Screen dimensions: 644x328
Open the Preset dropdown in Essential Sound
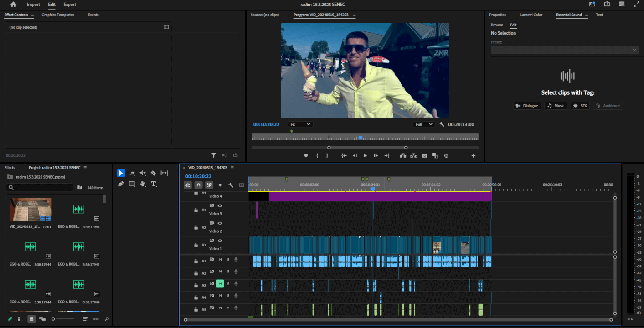tap(565, 50)
